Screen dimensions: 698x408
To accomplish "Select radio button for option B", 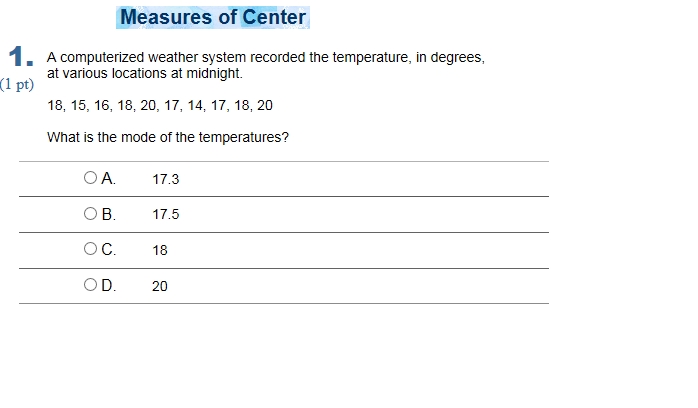I will pos(90,214).
